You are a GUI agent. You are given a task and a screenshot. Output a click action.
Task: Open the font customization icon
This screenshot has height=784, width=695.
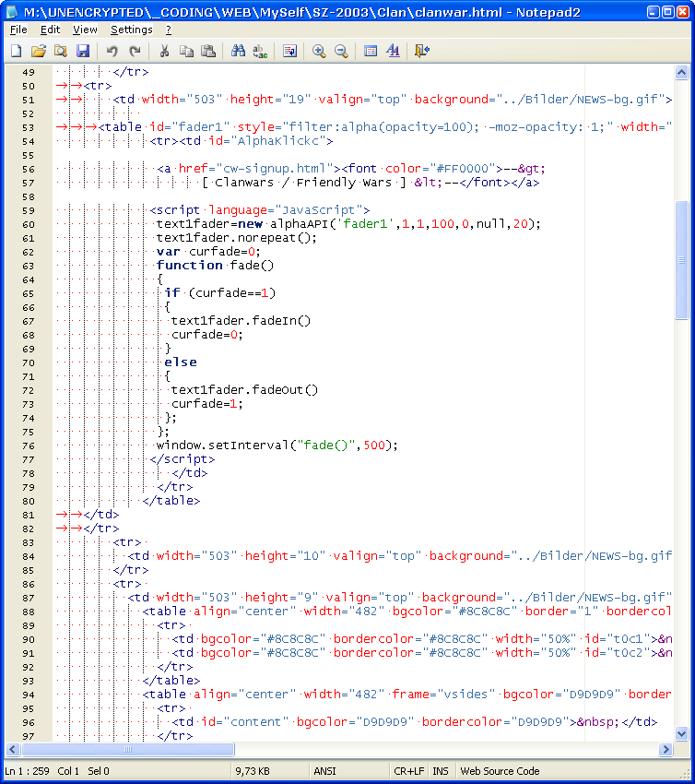tap(393, 51)
